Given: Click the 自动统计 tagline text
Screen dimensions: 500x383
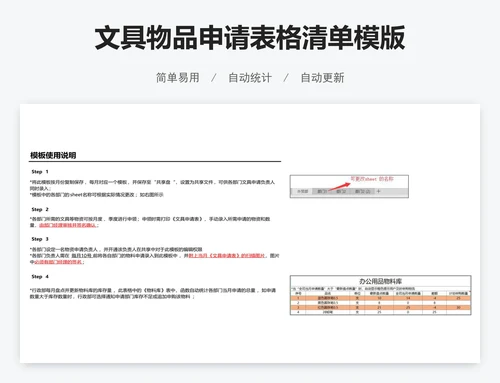Looking at the screenshot, I should point(250,78).
